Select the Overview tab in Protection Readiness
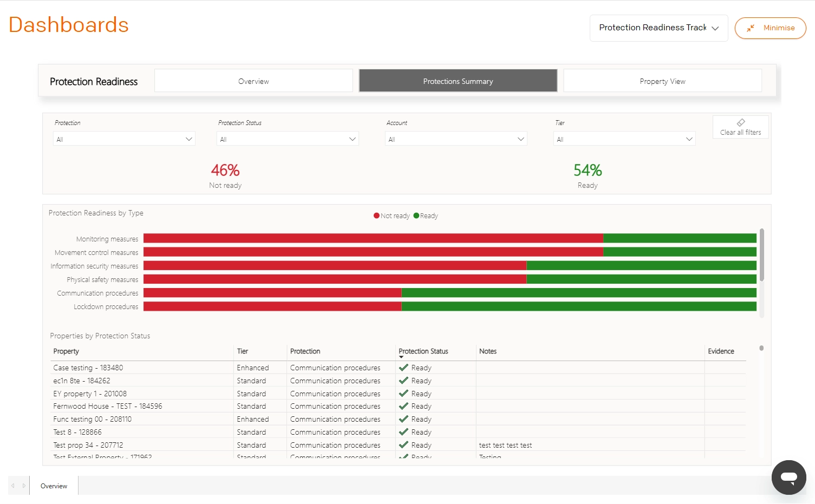Screen dimensions: 815x504 [253, 81]
